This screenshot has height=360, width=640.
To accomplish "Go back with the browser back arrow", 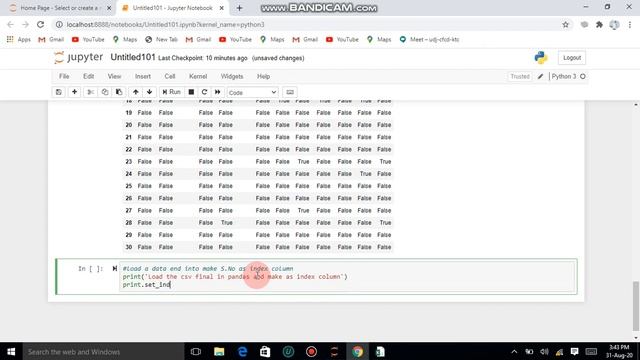I will click(x=10, y=24).
